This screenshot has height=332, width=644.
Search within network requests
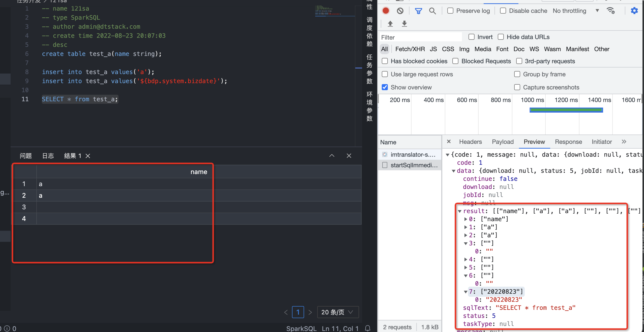(x=433, y=11)
